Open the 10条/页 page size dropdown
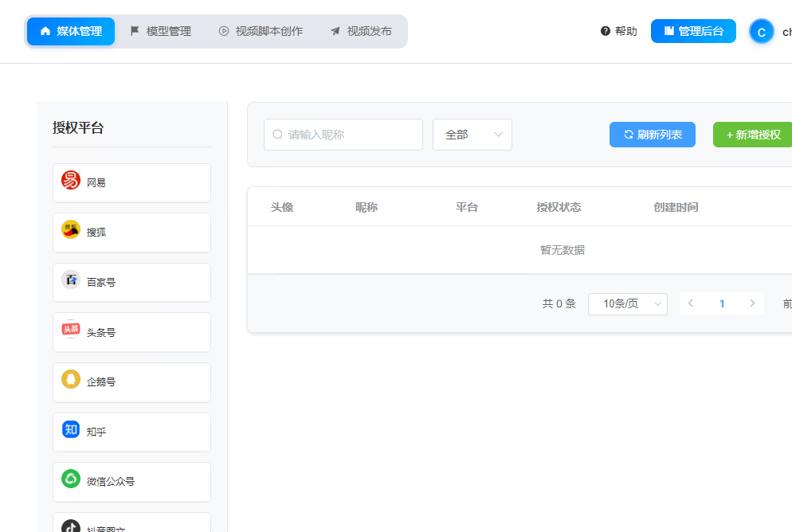Image resolution: width=792 pixels, height=532 pixels. pyautogui.click(x=627, y=304)
